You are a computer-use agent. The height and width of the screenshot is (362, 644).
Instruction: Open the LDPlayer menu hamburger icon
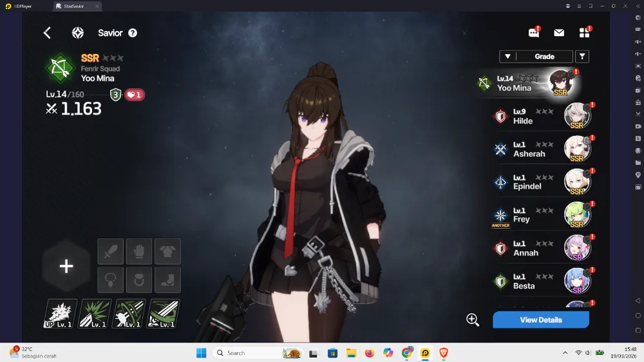579,6
